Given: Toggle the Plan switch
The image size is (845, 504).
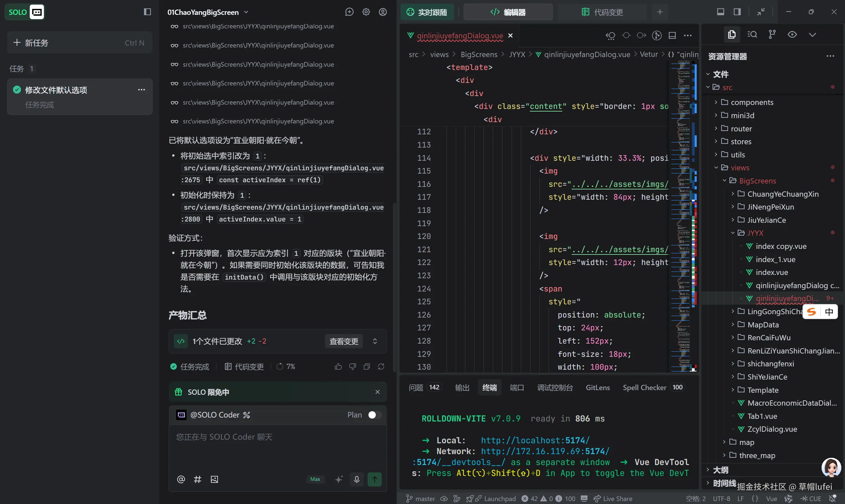Looking at the screenshot, I should pyautogui.click(x=374, y=415).
